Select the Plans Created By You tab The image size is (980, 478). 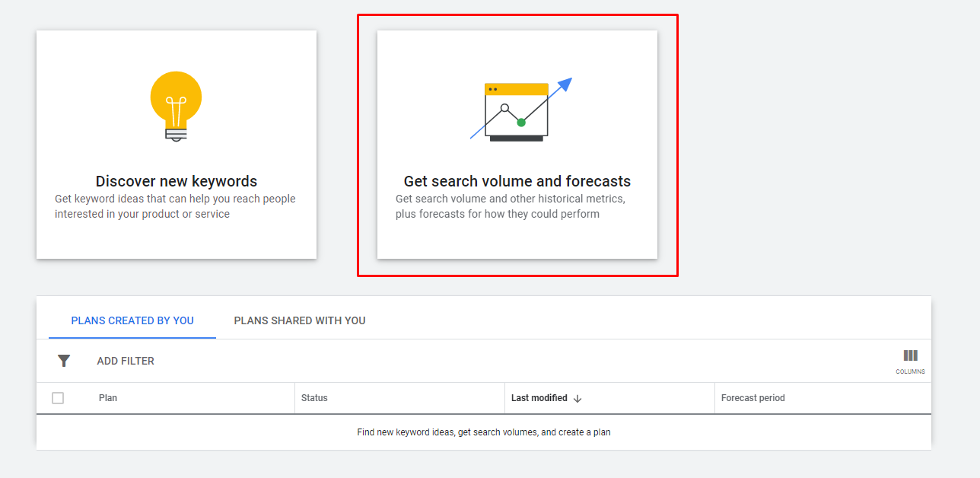coord(132,320)
